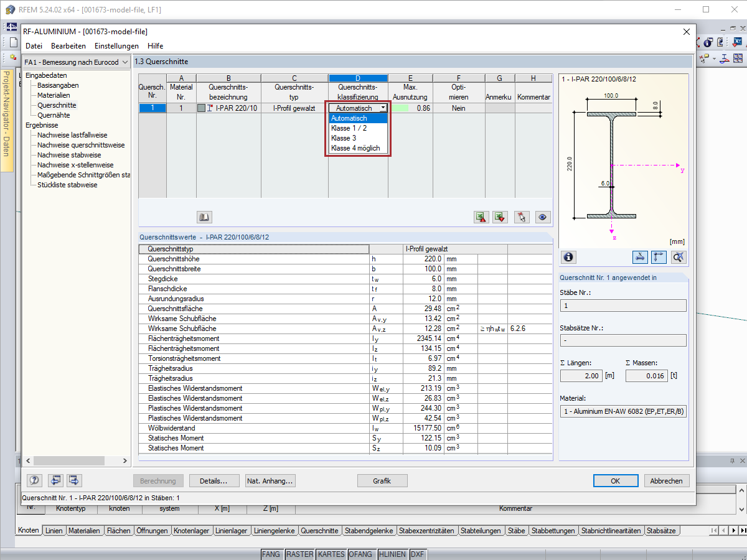Toggle HLINIEN guidelines in status bar
Image resolution: width=747 pixels, height=560 pixels.
click(x=392, y=554)
